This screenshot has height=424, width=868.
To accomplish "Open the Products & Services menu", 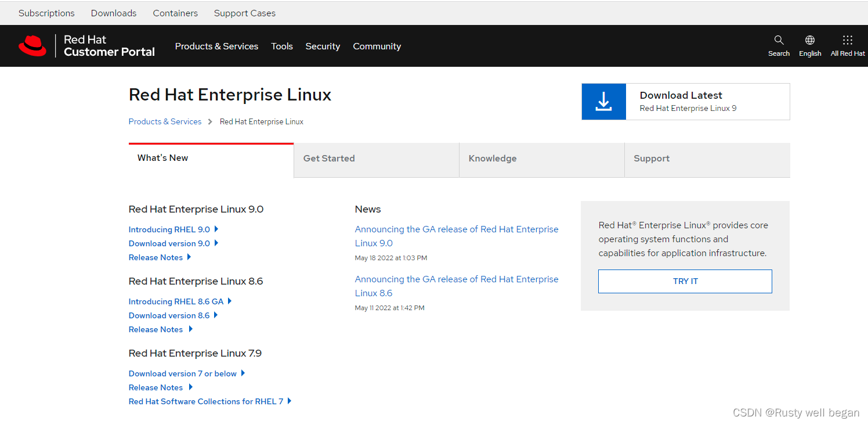I will (x=216, y=46).
